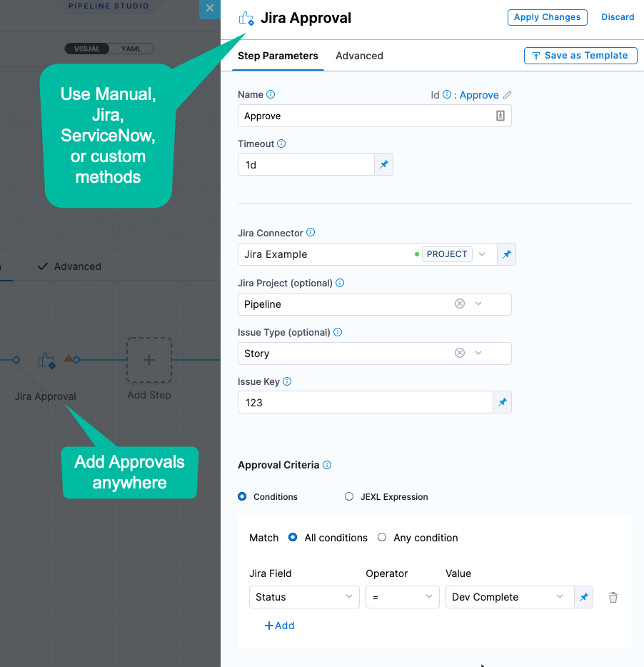Click the pin icon beside Timeout field
This screenshot has width=644, height=667.
[383, 165]
